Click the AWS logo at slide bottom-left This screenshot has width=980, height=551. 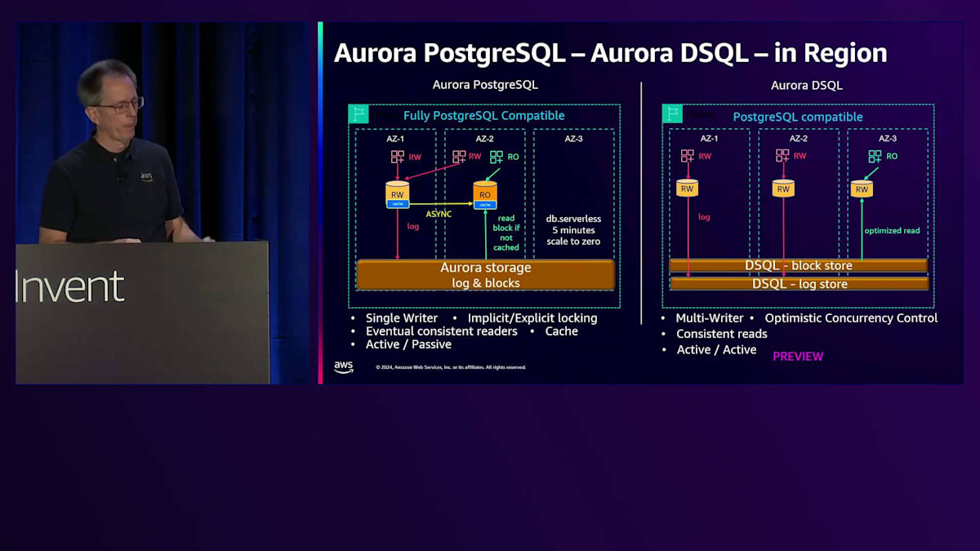(344, 367)
